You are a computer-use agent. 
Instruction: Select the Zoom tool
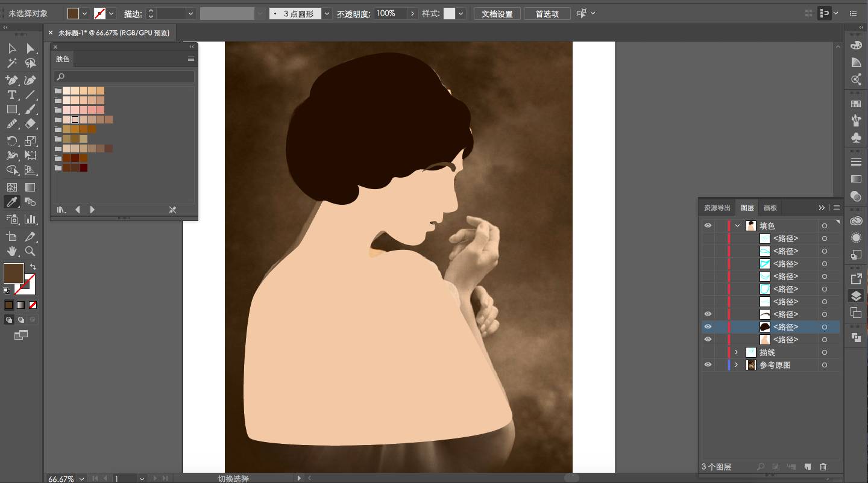pos(30,251)
